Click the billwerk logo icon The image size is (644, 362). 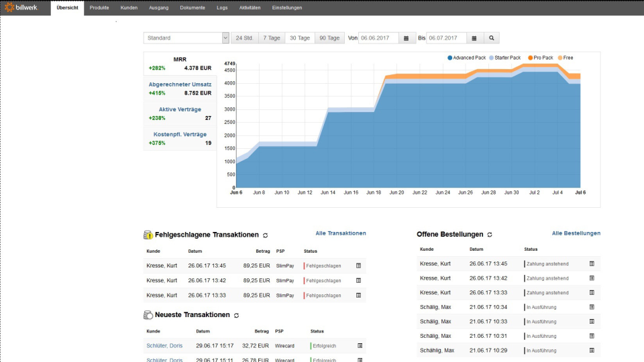click(9, 7)
